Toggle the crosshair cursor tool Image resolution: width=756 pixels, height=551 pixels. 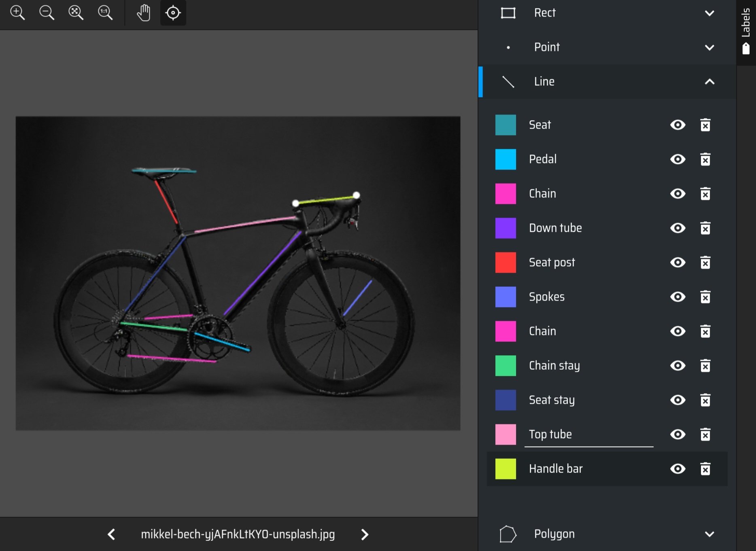pyautogui.click(x=173, y=13)
